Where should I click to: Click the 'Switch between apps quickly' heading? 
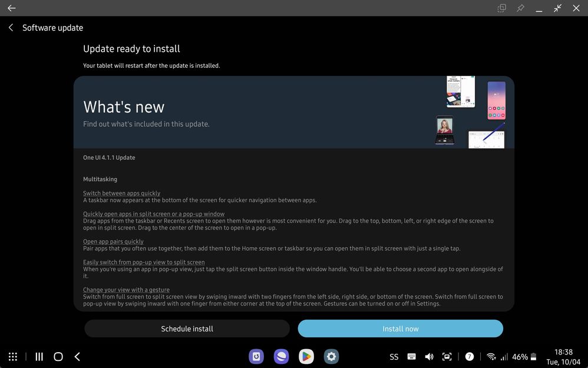(121, 193)
